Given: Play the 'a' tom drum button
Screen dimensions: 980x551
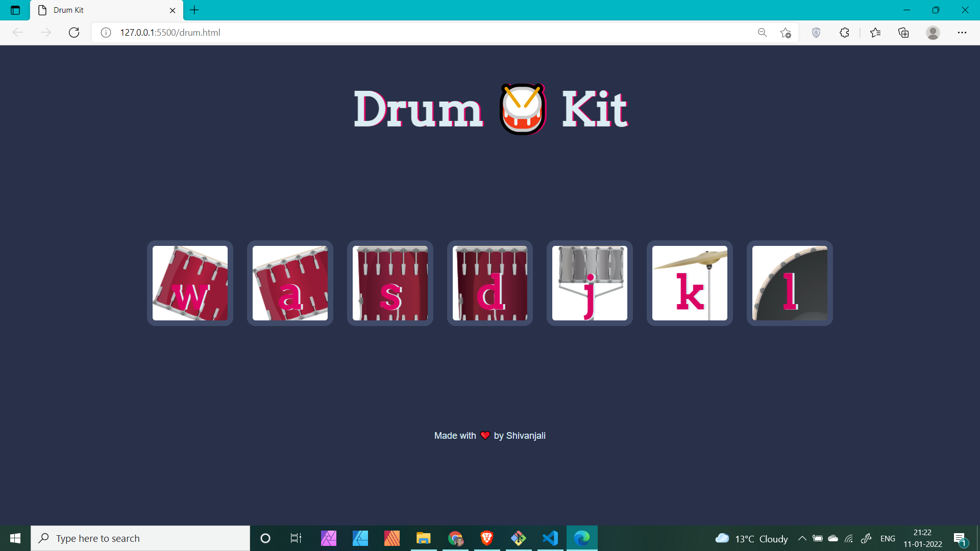Looking at the screenshot, I should click(290, 283).
